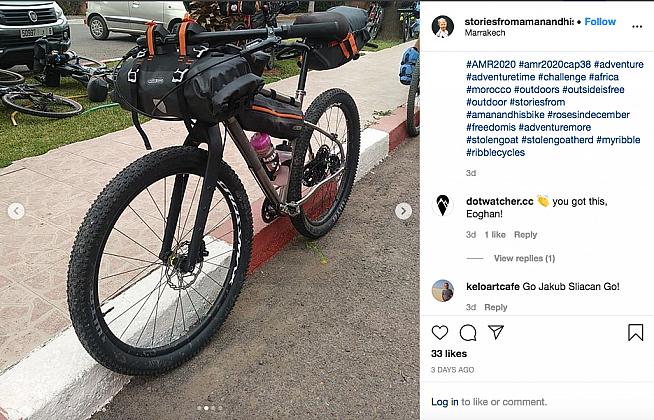Open the storiesfromamanandhi profile avatar
Screen dimensions: 654x420
click(443, 27)
